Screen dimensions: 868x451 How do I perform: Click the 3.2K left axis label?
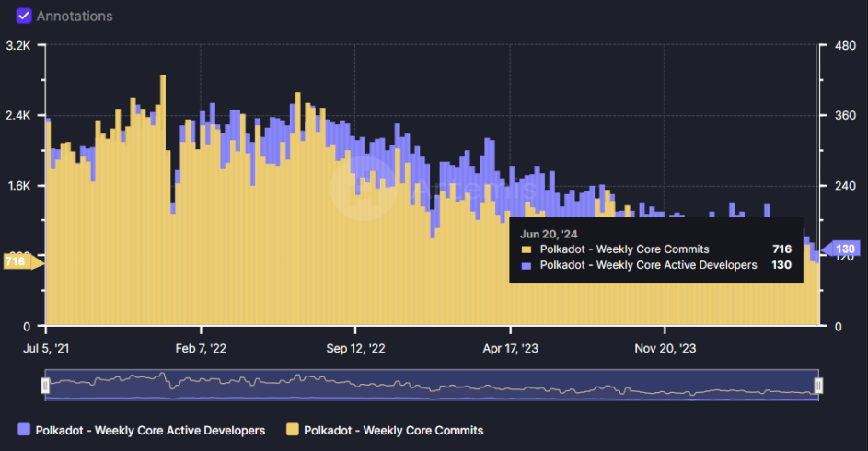point(18,45)
